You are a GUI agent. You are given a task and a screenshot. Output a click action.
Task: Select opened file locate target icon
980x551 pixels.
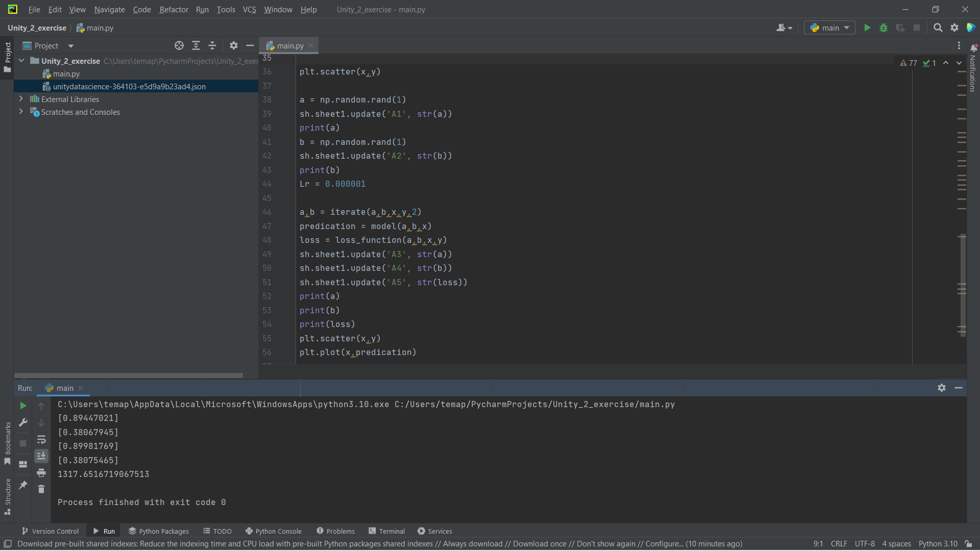179,46
